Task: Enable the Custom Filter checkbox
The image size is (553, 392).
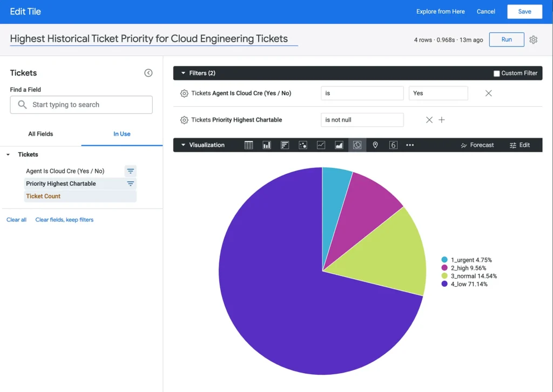Action: pos(497,73)
